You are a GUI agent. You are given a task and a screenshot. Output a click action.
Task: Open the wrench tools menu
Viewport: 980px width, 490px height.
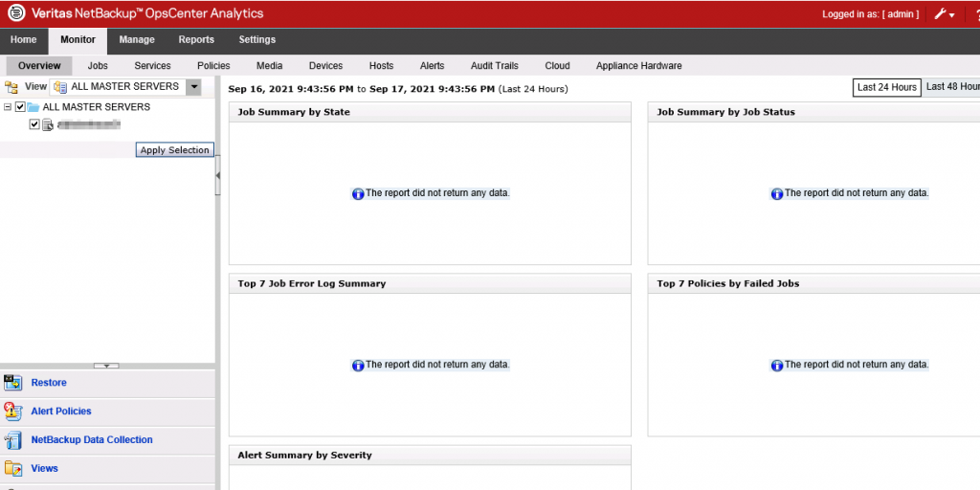(x=944, y=14)
